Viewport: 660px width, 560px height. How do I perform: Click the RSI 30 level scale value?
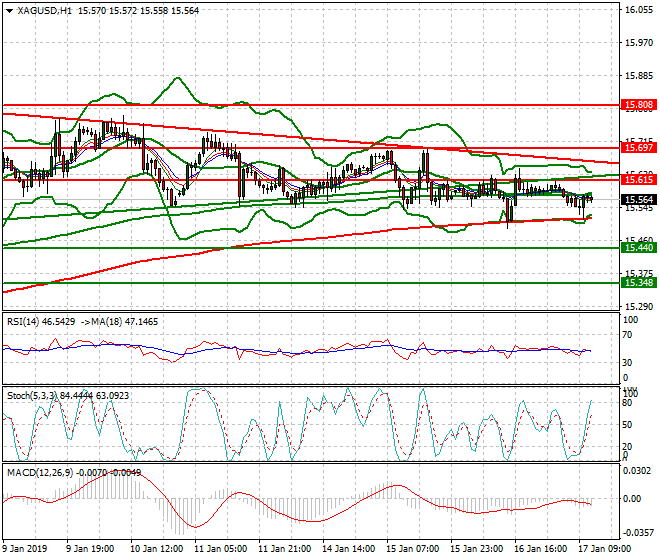(627, 363)
